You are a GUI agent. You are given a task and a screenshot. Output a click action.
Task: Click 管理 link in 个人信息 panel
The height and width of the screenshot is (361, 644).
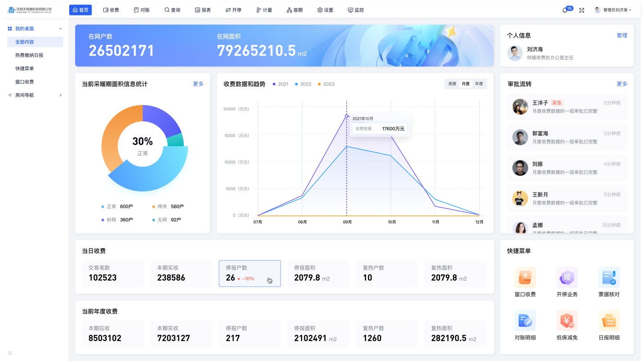[x=622, y=35]
